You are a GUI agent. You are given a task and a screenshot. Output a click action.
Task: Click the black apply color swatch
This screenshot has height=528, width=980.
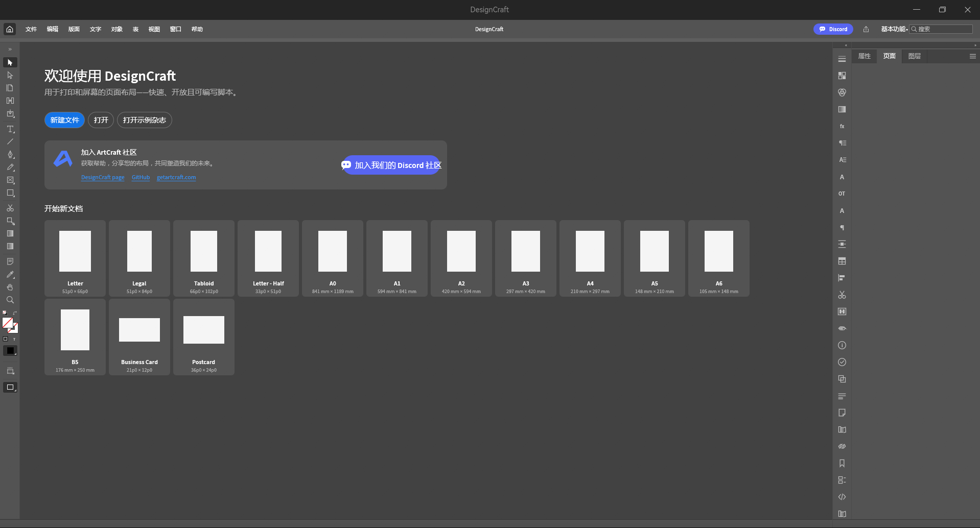coord(10,350)
